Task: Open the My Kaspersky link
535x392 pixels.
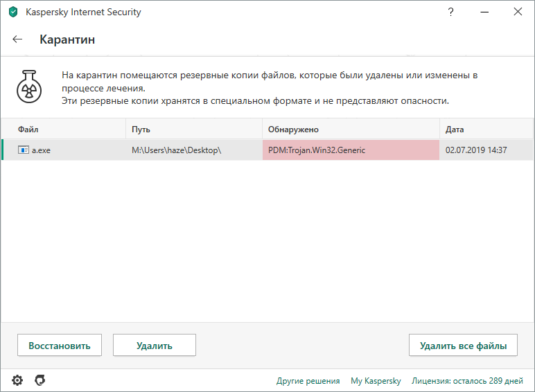Action: pos(376,381)
